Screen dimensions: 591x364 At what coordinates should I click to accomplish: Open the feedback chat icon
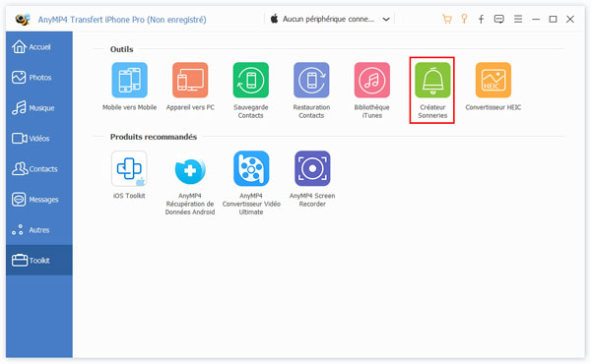click(x=499, y=19)
